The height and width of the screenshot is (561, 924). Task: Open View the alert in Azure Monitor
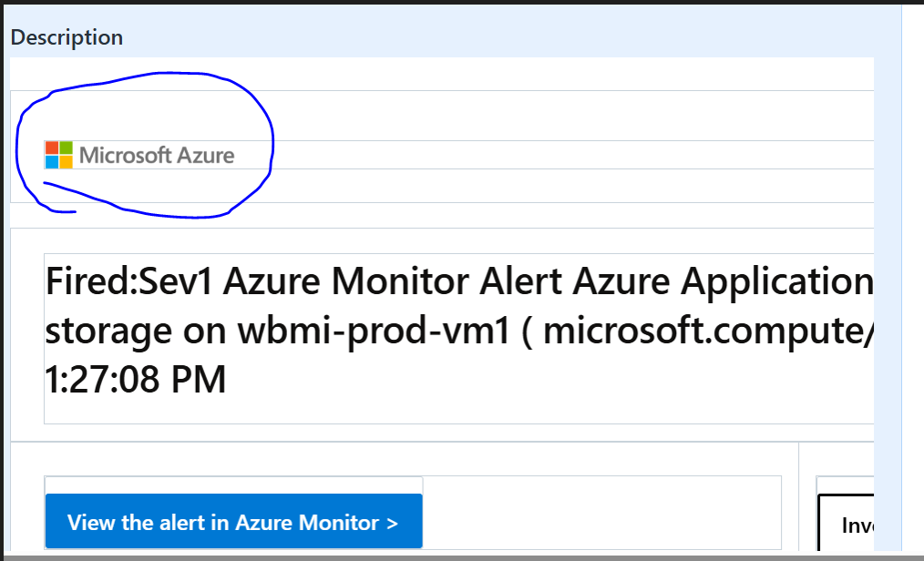coord(233,522)
